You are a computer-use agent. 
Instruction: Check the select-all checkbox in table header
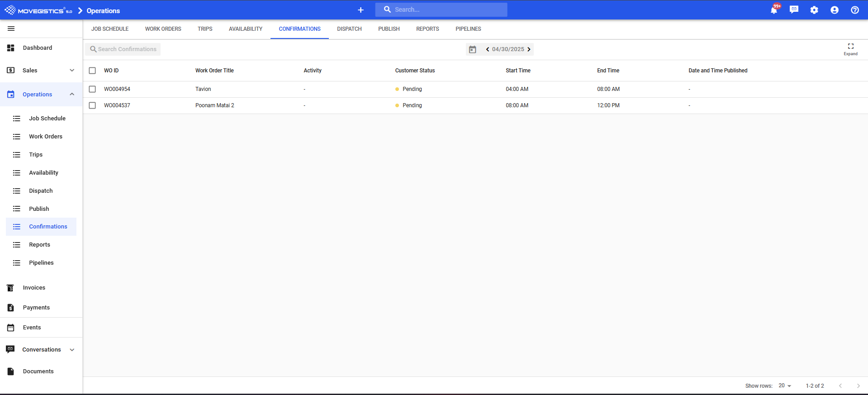[92, 71]
